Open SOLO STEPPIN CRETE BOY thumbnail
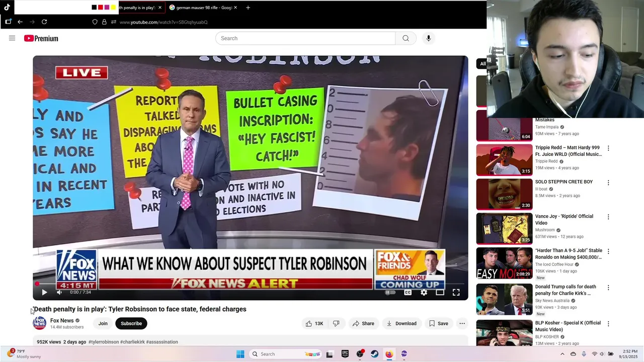644x362 pixels. [504, 194]
